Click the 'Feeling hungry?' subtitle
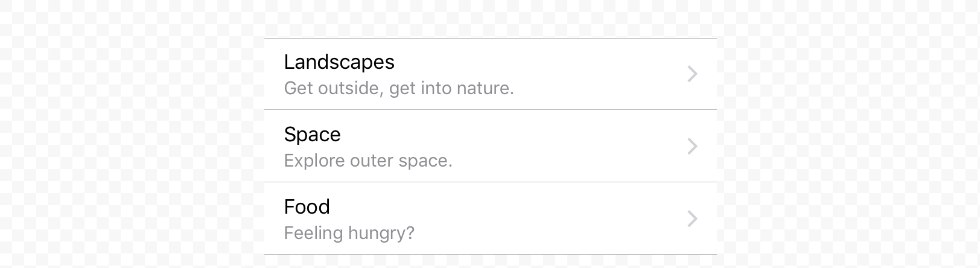Image resolution: width=980 pixels, height=268 pixels. coord(349,234)
